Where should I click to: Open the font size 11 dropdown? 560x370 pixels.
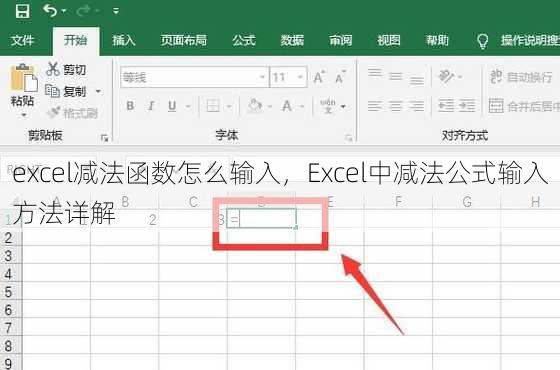pyautogui.click(x=300, y=77)
